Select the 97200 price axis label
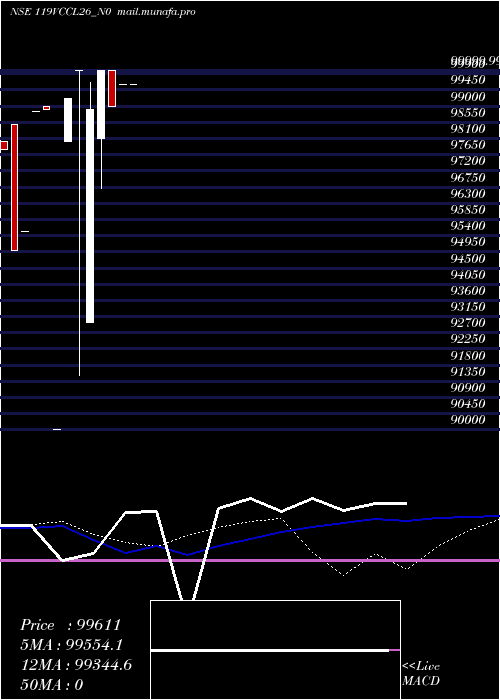The image size is (500, 700). point(468,161)
